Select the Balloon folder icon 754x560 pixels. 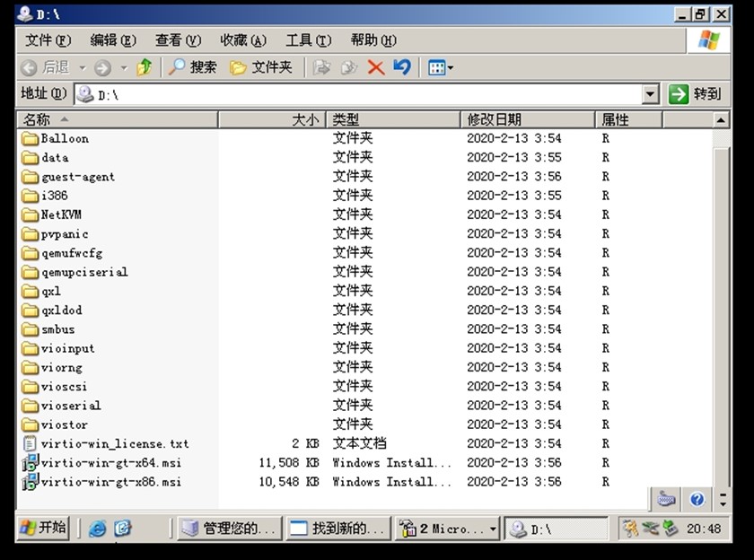pyautogui.click(x=30, y=138)
